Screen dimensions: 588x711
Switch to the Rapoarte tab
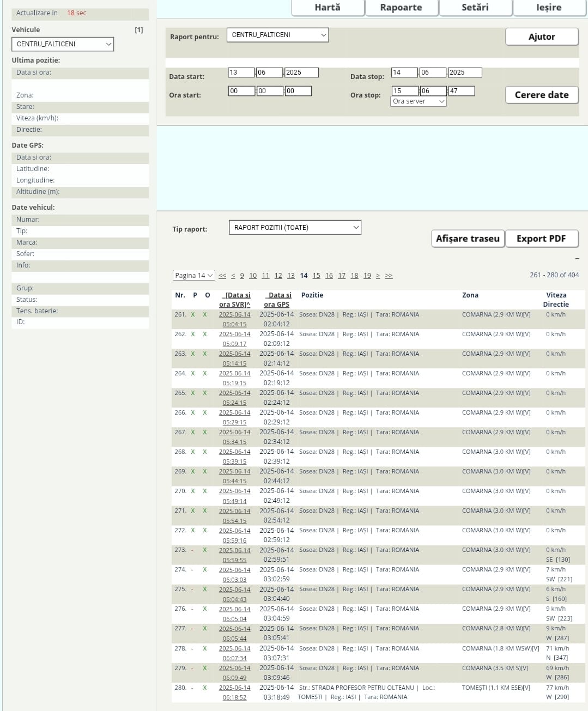pos(401,8)
